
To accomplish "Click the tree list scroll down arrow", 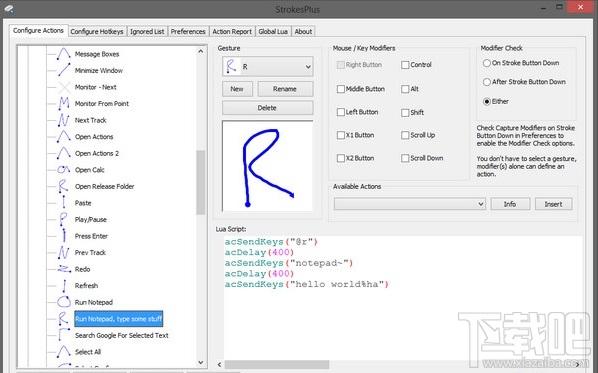I will 201,362.
